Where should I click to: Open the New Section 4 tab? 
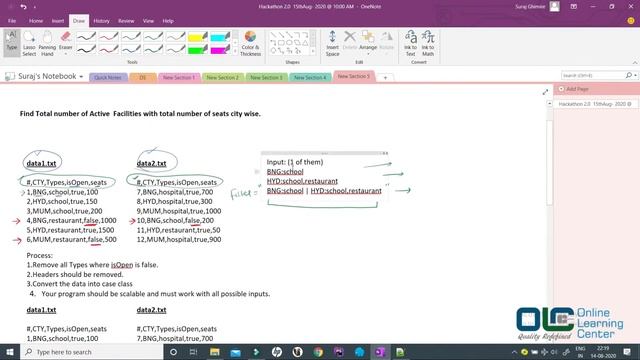310,78
